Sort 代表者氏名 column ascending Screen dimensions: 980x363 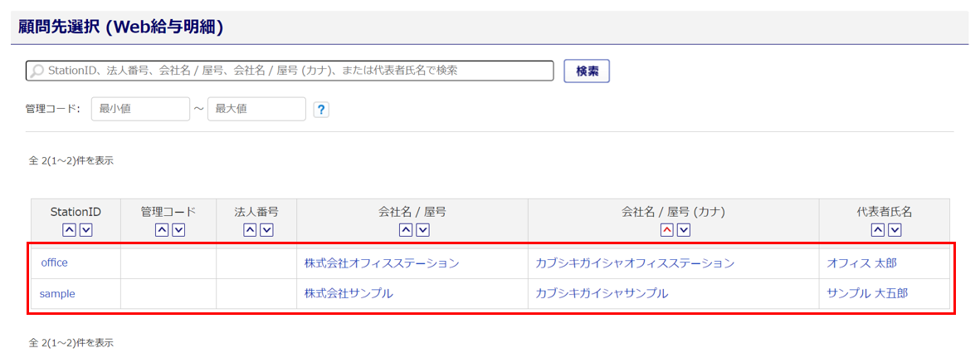pyautogui.click(x=877, y=230)
